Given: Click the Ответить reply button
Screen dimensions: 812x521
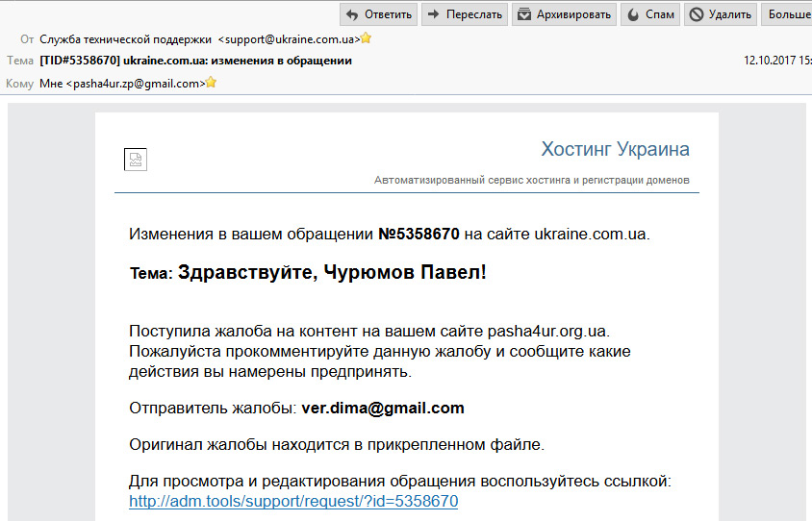Looking at the screenshot, I should point(378,14).
